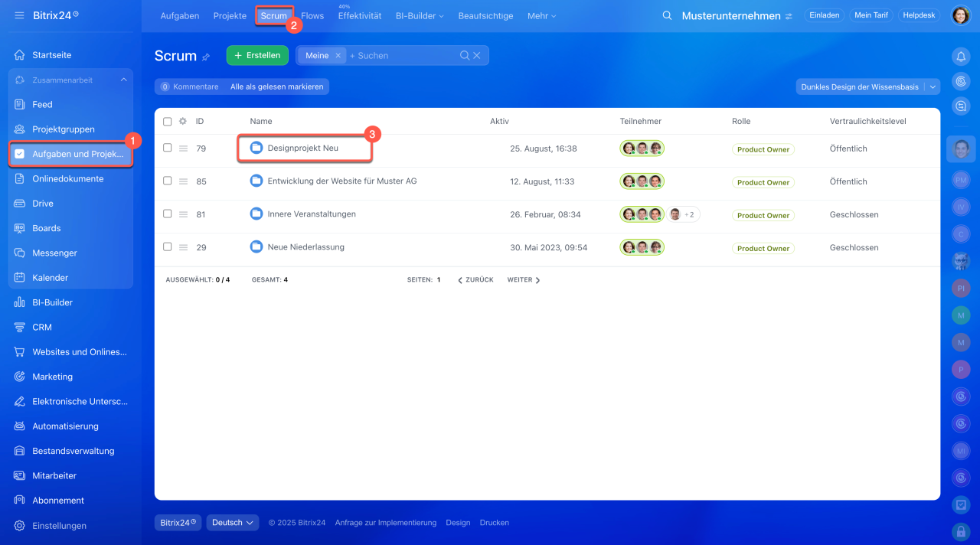Screen dimensions: 980x545
Task: Go to previous page with Zurück
Action: (x=475, y=280)
